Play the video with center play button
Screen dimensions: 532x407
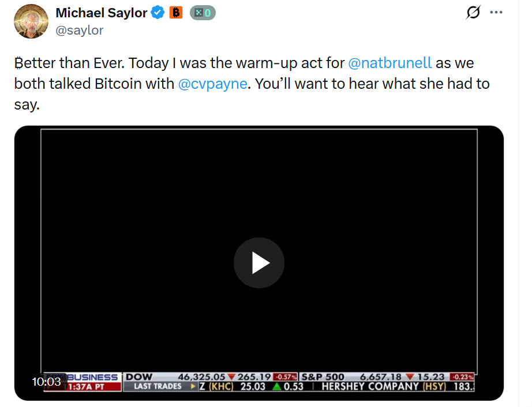[x=259, y=263]
